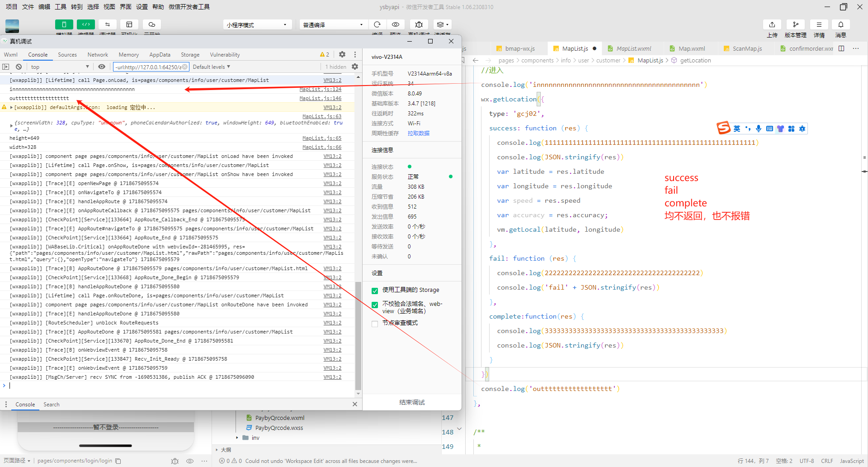Open editor more actions ellipsis
Image resolution: width=868 pixels, height=467 pixels.
click(x=856, y=48)
